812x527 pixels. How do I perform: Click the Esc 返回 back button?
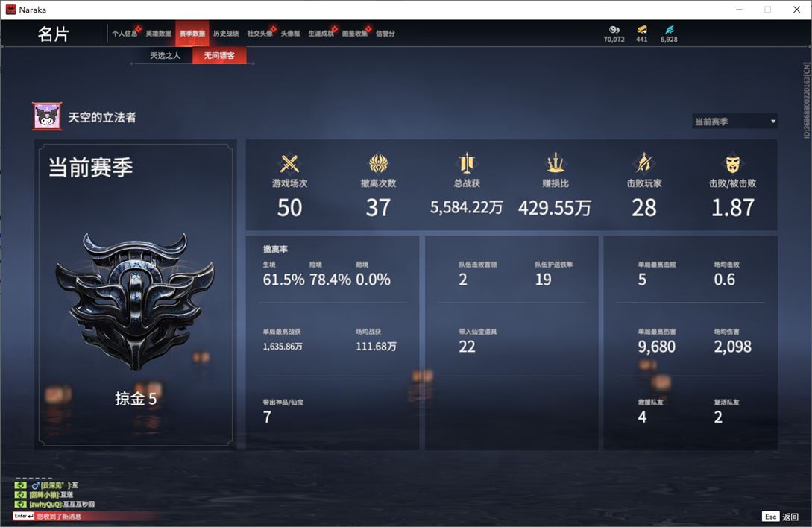click(x=780, y=516)
